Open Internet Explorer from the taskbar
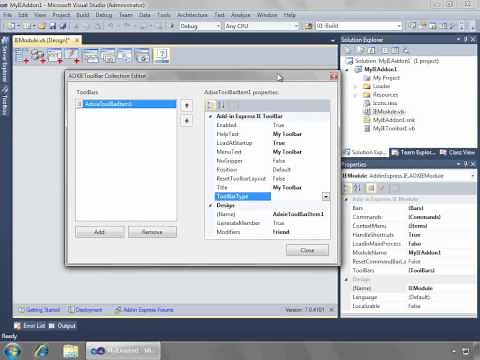 [41, 351]
